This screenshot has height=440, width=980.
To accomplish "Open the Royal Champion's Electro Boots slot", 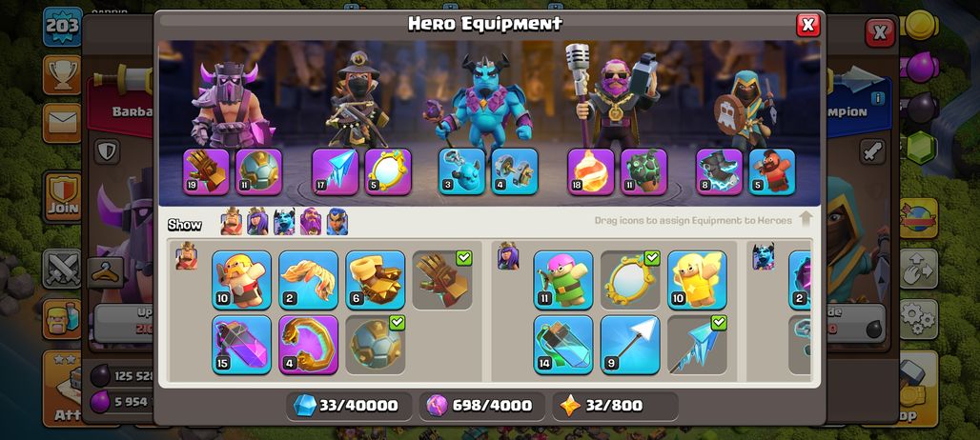I will (720, 171).
